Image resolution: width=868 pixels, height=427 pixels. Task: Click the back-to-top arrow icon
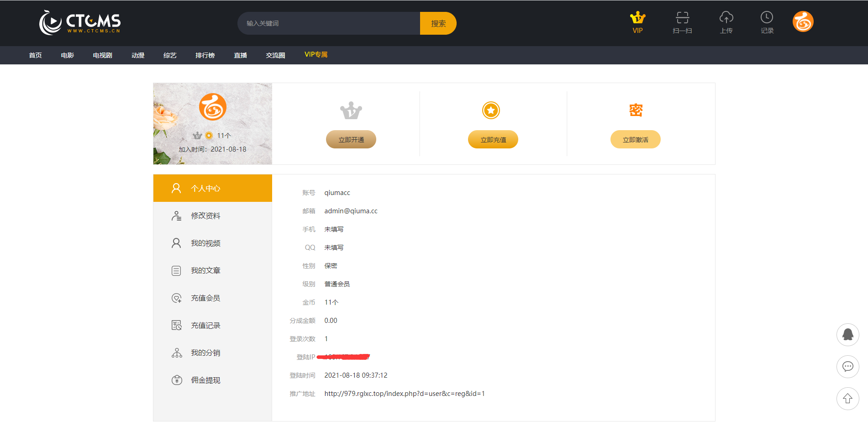847,399
